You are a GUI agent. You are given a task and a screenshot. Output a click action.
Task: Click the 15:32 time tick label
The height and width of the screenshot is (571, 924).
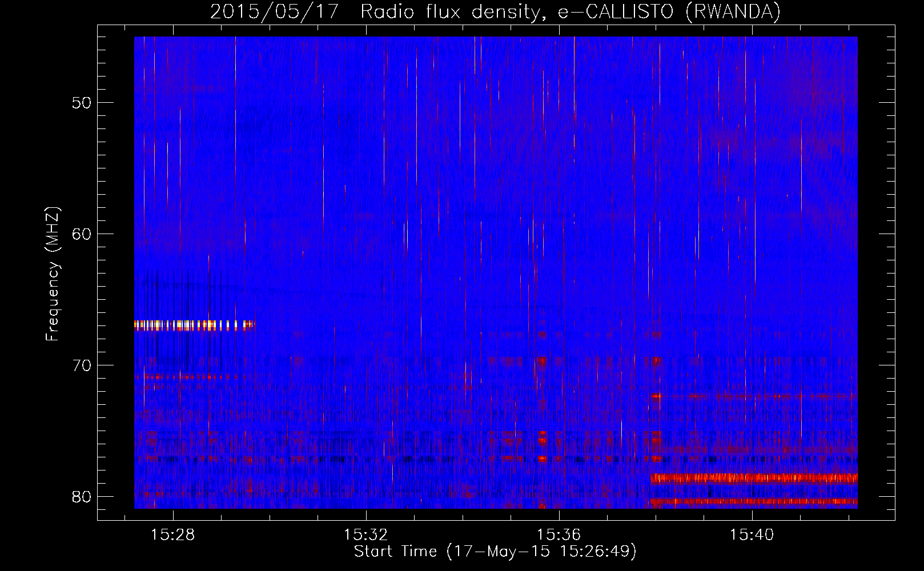coord(365,534)
